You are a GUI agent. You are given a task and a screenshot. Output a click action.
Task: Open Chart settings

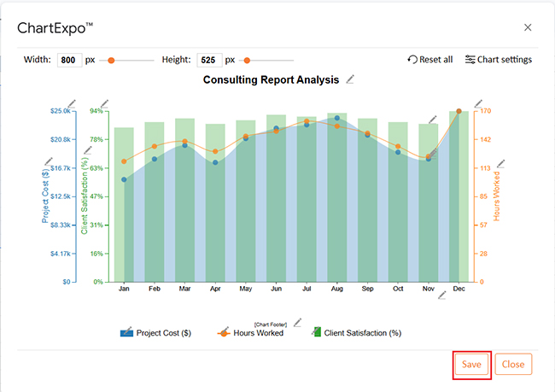coord(499,60)
